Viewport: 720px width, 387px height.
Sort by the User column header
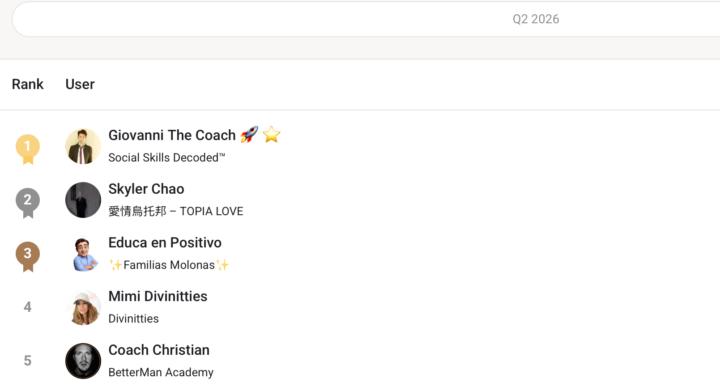point(80,84)
